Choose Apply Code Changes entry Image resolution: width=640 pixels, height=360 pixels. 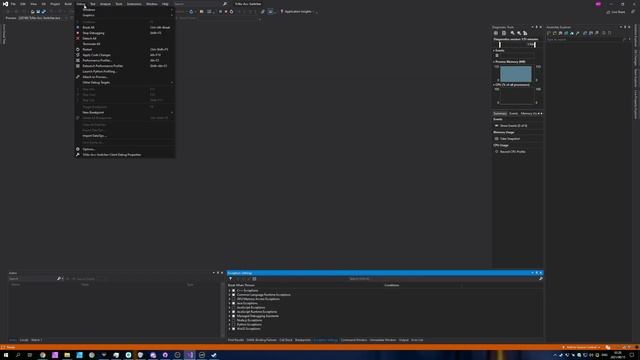(x=124, y=55)
